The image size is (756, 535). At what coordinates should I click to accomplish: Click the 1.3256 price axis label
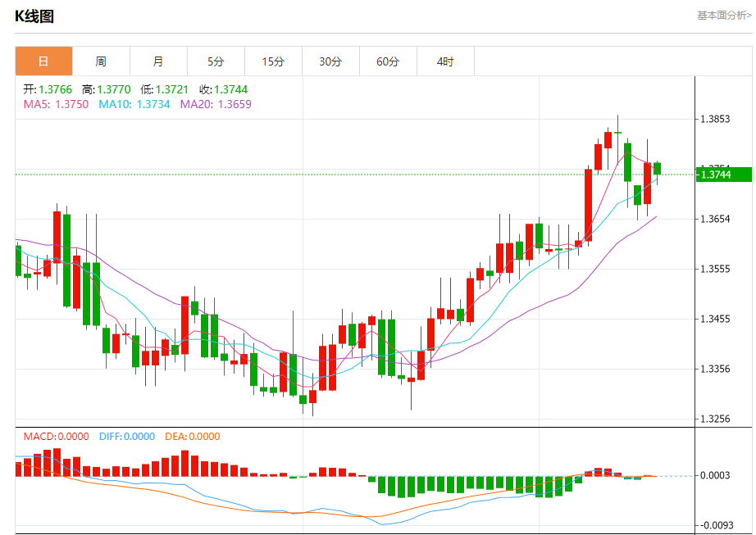(715, 419)
